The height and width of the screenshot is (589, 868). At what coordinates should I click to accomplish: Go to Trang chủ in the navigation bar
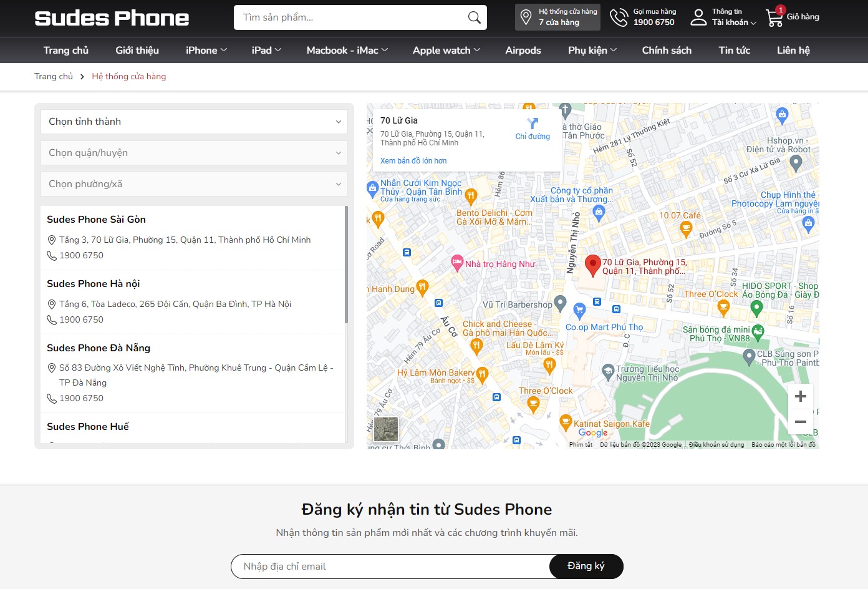(x=66, y=51)
